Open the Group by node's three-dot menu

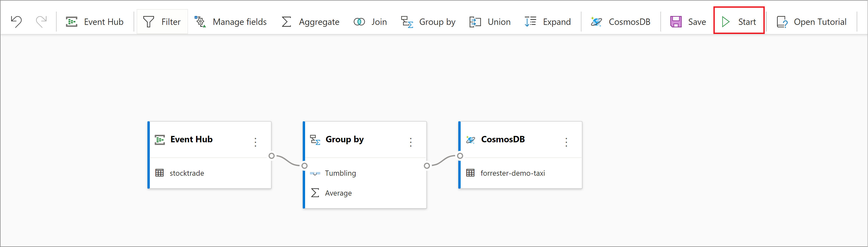point(411,142)
